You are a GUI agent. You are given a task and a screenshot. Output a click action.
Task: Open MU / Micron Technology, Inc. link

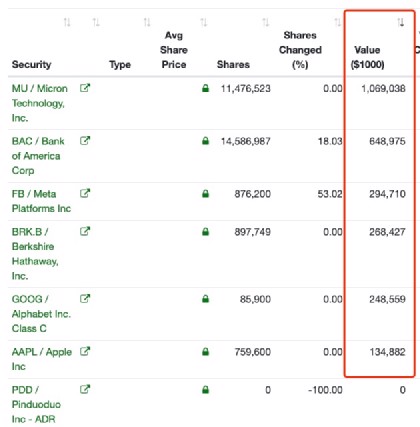[39, 103]
